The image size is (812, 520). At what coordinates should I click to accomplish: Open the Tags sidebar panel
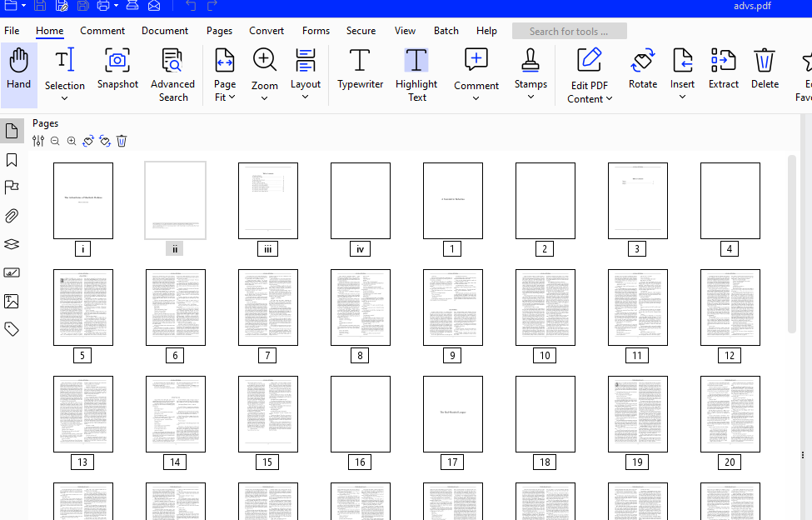pyautogui.click(x=12, y=329)
